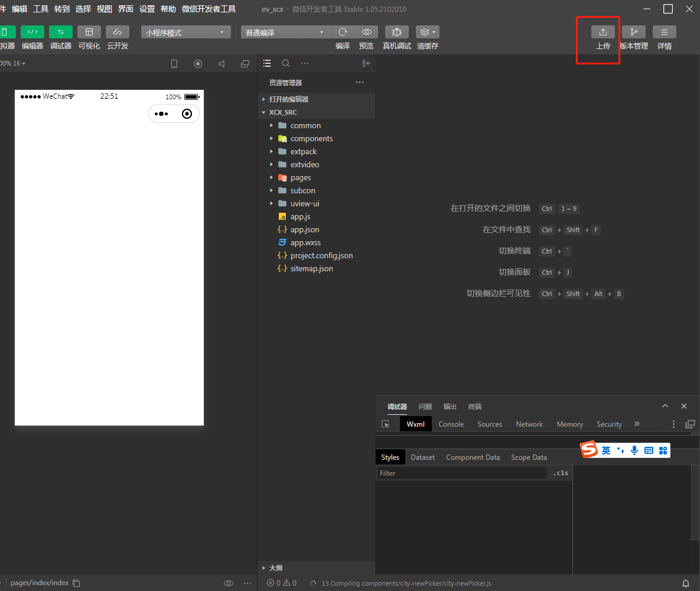700x591 pixels.
Task: Click the error and warning counter
Action: (282, 583)
